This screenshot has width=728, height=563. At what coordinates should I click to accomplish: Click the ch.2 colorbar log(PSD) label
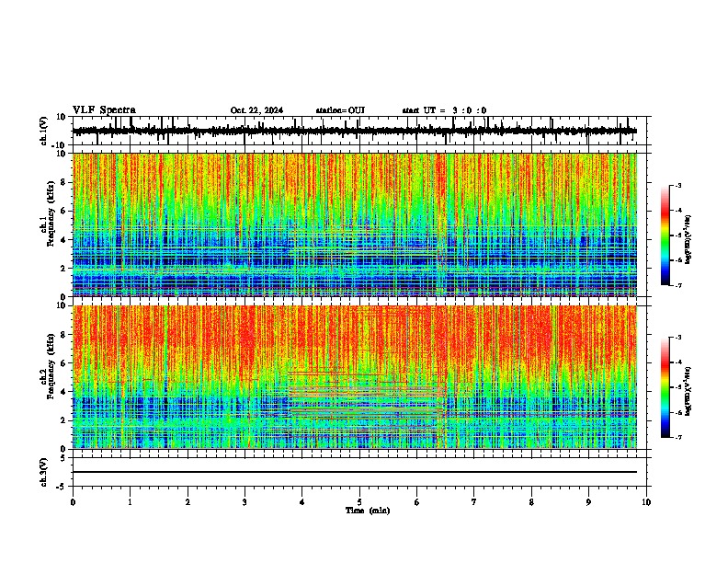pyautogui.click(x=688, y=391)
